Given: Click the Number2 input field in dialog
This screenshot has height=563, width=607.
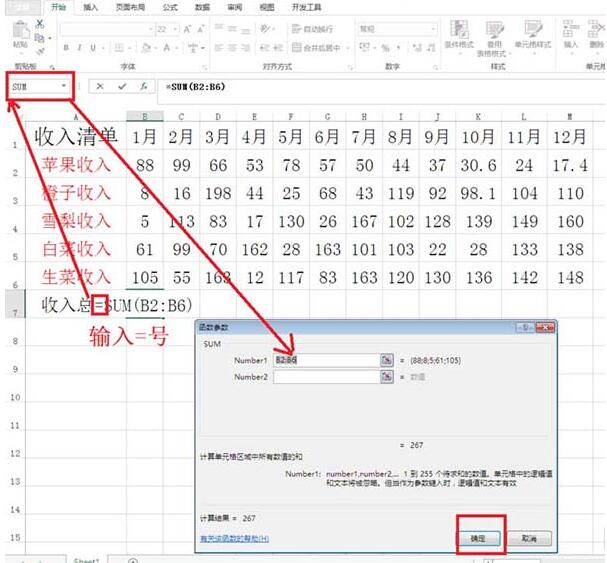Looking at the screenshot, I should tap(326, 377).
